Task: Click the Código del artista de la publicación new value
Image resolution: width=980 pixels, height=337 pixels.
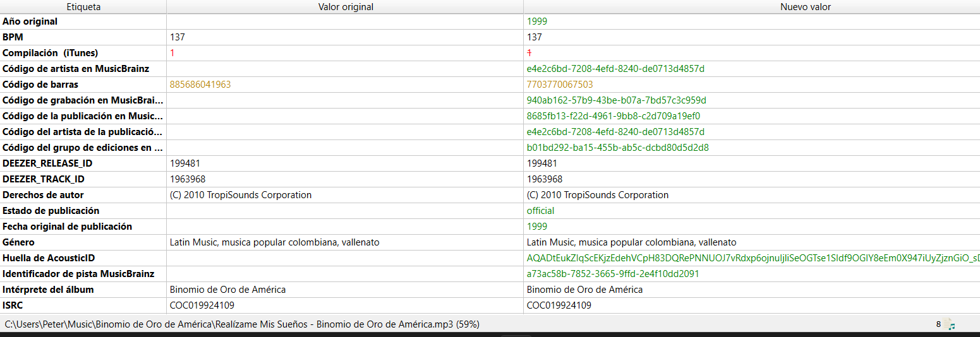Action: coord(615,132)
